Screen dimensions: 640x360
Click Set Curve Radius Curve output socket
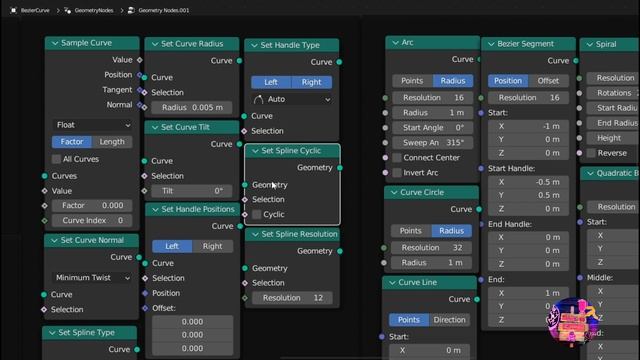[239, 61]
